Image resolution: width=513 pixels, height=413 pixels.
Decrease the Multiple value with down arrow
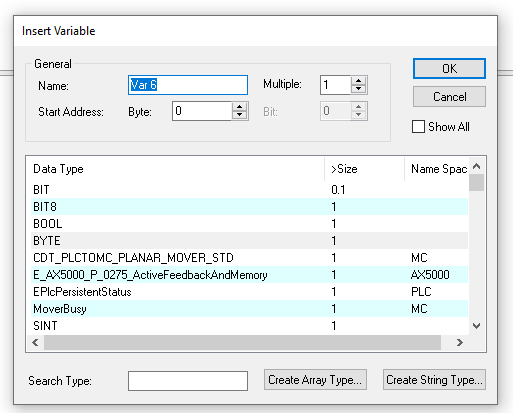coord(358,89)
